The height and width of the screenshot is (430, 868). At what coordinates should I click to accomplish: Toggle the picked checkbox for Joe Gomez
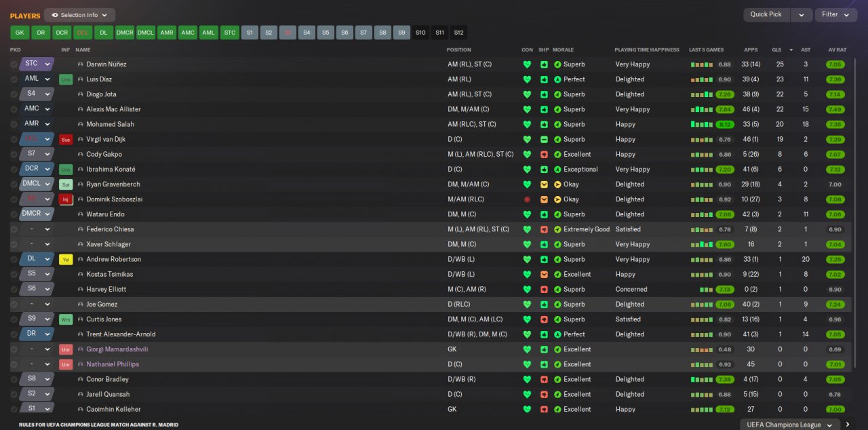14,305
